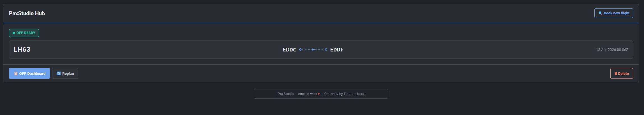The height and width of the screenshot is (115, 644).
Task: Click the EDDF destination airport code
Action: tap(337, 50)
